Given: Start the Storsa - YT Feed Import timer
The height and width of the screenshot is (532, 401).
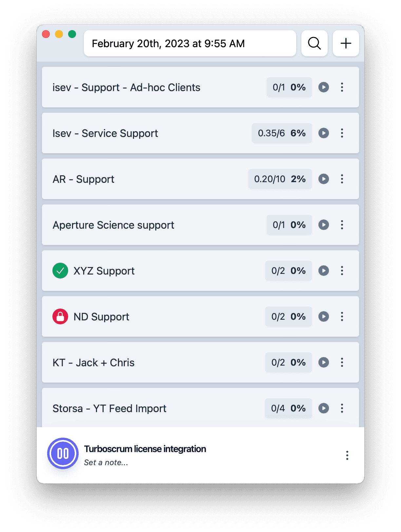Looking at the screenshot, I should (324, 408).
